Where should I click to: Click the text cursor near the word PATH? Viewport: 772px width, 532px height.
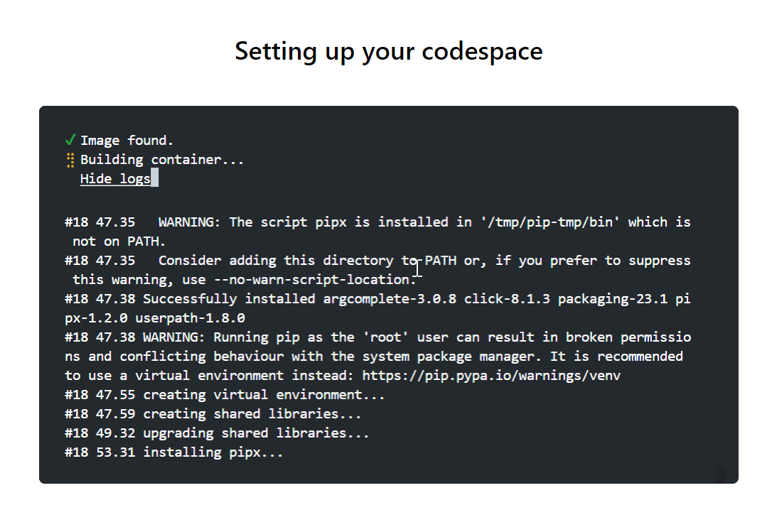coord(417,268)
